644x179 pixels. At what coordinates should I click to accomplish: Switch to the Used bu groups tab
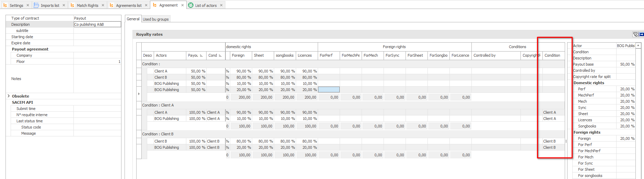(156, 19)
